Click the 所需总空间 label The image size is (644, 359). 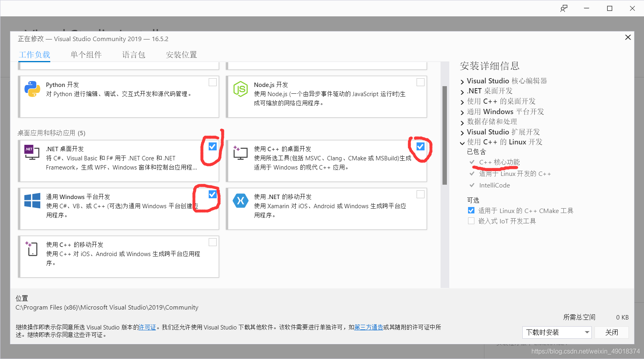(579, 317)
